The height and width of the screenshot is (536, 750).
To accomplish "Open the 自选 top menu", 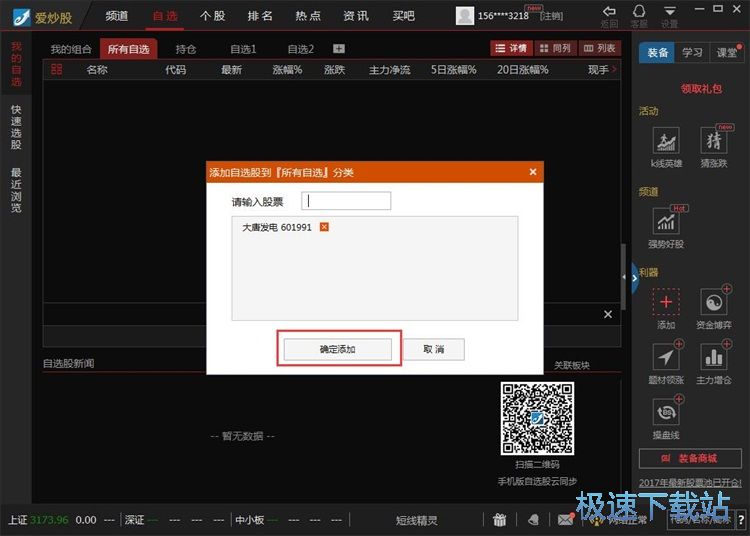I will 165,16.
